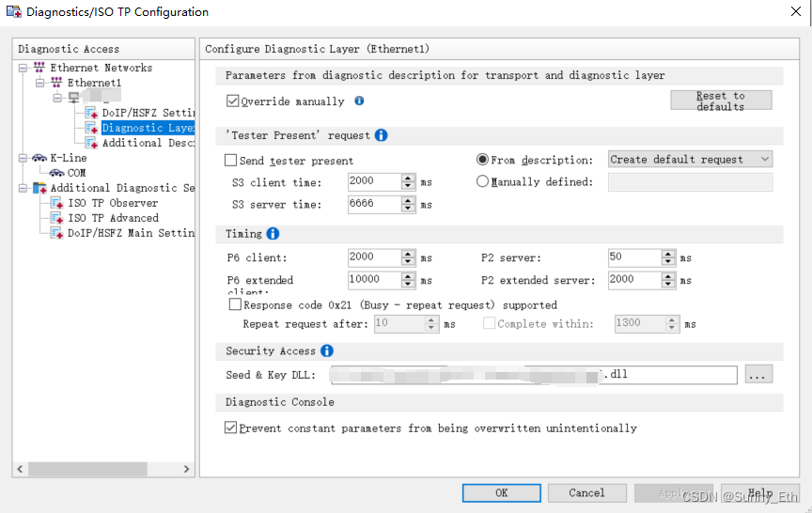
Task: Click the Cancel button
Action: click(586, 493)
